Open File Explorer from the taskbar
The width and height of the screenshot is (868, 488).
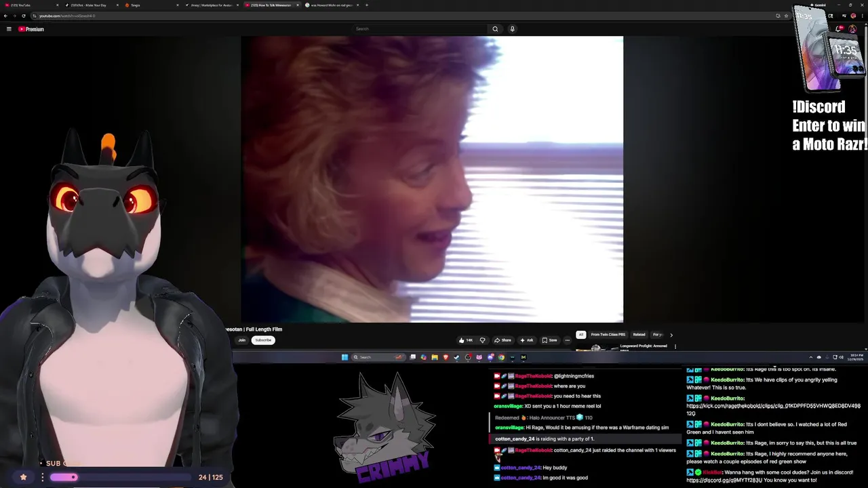coord(435,357)
